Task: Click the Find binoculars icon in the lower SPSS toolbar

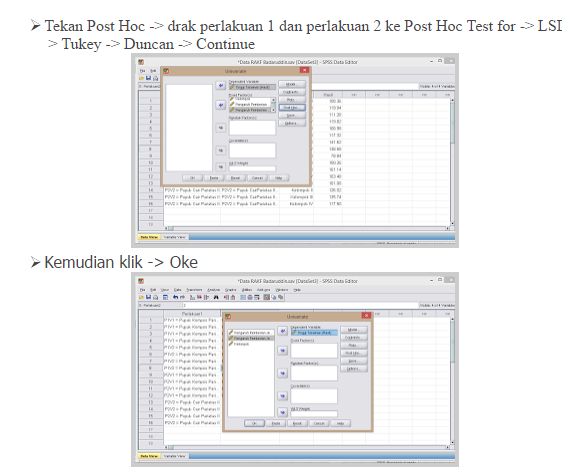Action: click(216, 297)
